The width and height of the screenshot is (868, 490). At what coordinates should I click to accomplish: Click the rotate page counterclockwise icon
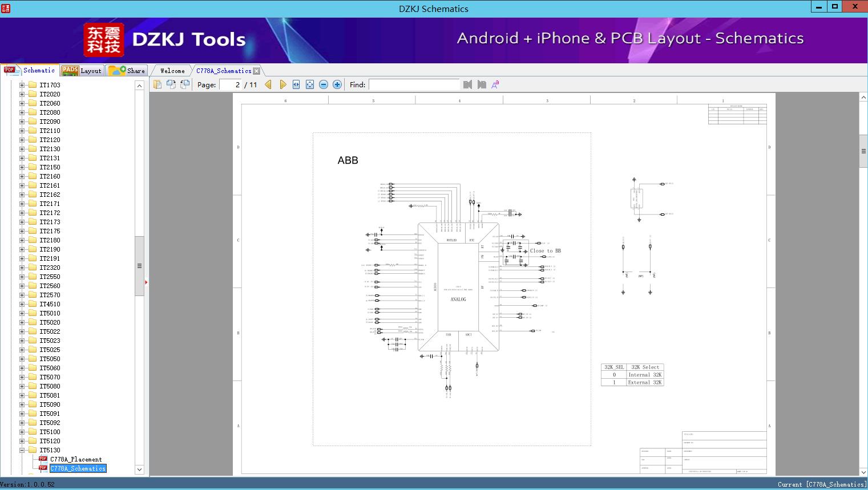pyautogui.click(x=171, y=84)
